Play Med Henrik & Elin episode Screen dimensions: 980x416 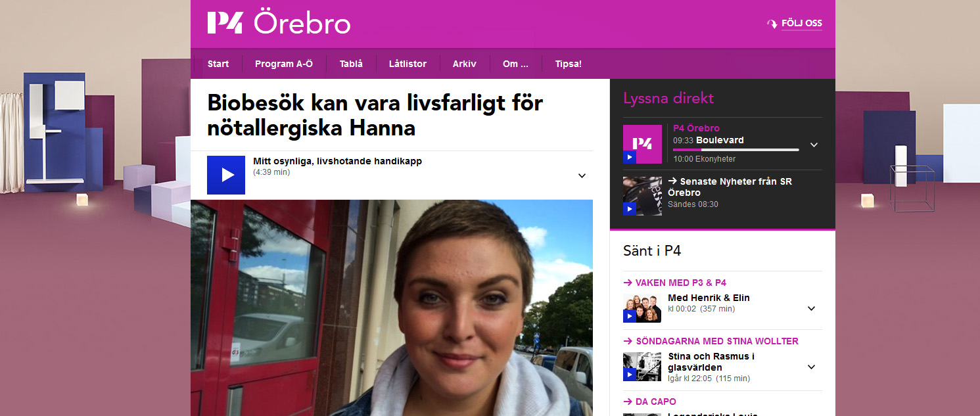(642, 308)
